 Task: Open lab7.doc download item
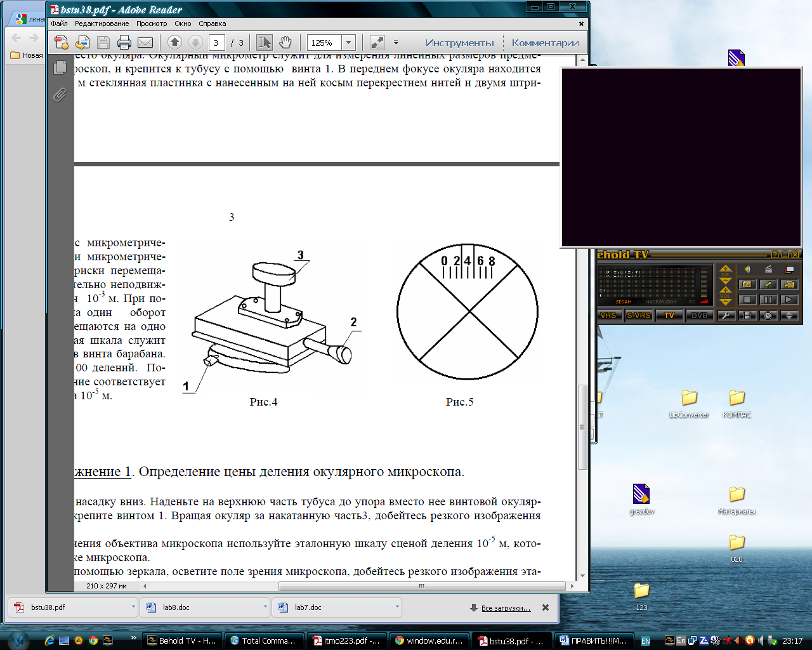click(332, 607)
